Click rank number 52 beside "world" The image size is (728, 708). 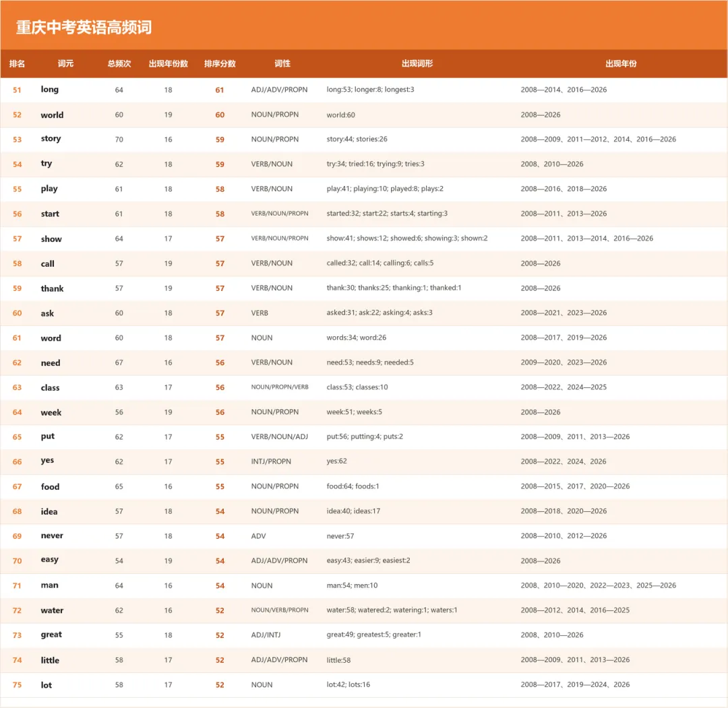pyautogui.click(x=17, y=115)
